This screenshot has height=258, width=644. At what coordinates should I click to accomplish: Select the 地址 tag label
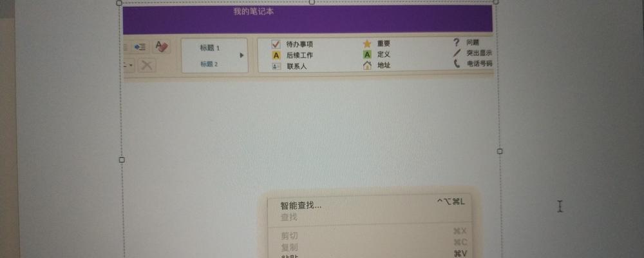[384, 65]
